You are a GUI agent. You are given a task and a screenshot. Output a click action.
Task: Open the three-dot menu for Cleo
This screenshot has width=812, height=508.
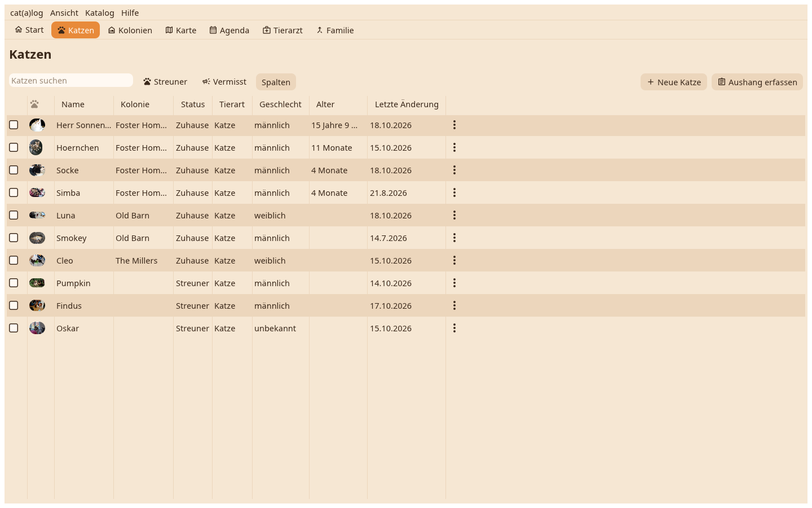(x=454, y=260)
